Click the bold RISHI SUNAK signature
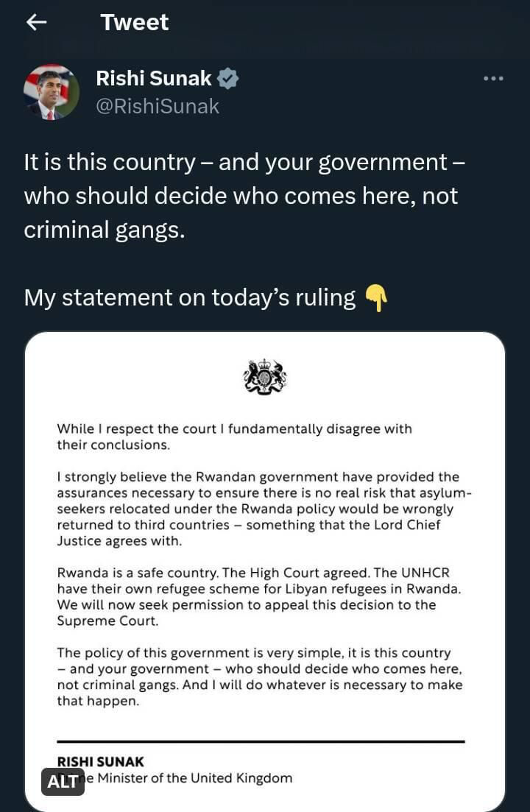The width and height of the screenshot is (530, 812). click(x=100, y=762)
